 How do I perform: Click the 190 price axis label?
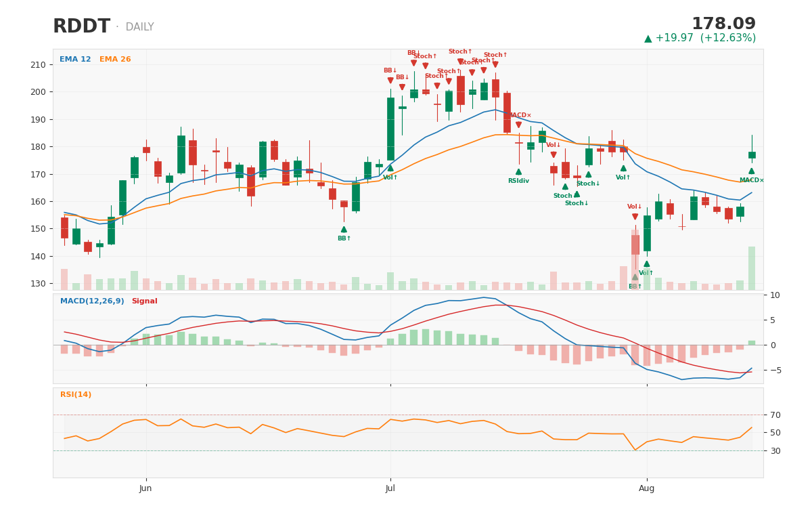coord(39,120)
